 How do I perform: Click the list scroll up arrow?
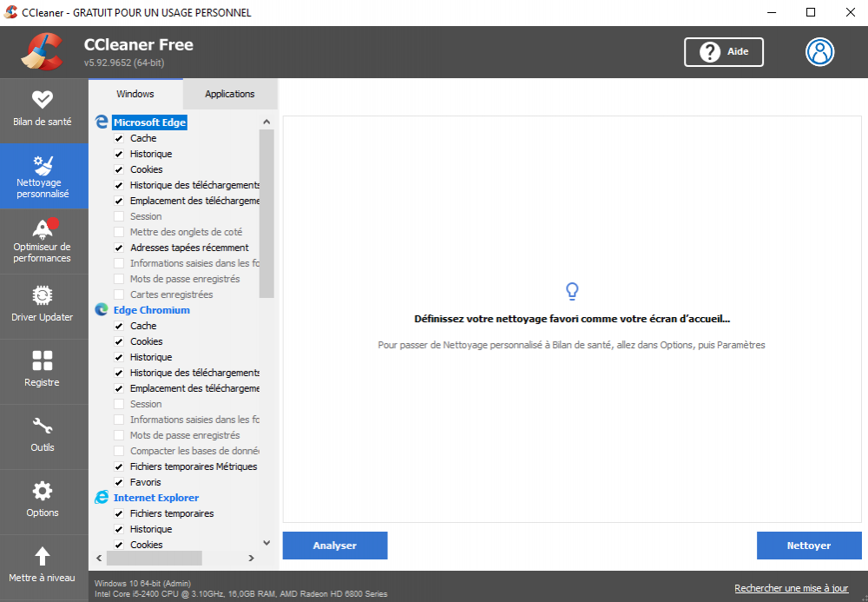click(266, 122)
